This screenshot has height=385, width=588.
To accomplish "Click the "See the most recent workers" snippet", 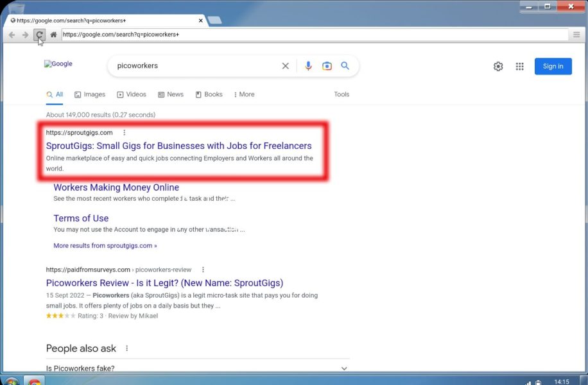I will pos(144,199).
